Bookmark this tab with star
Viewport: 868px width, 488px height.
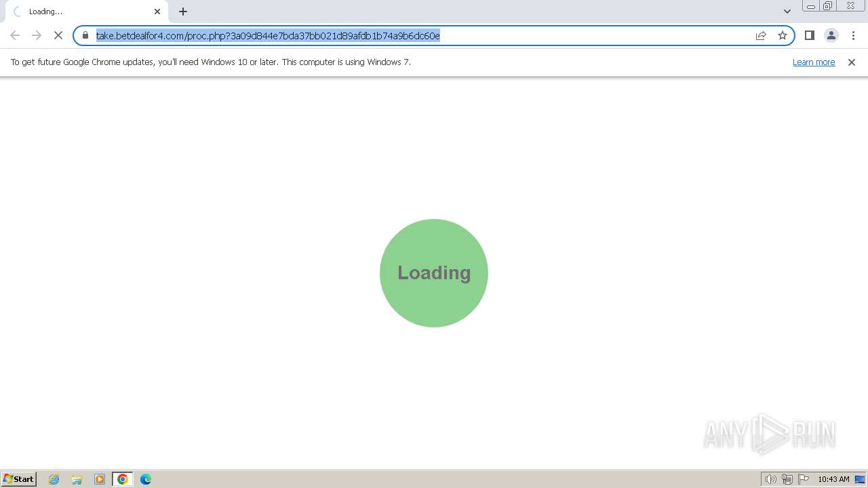pyautogui.click(x=783, y=35)
